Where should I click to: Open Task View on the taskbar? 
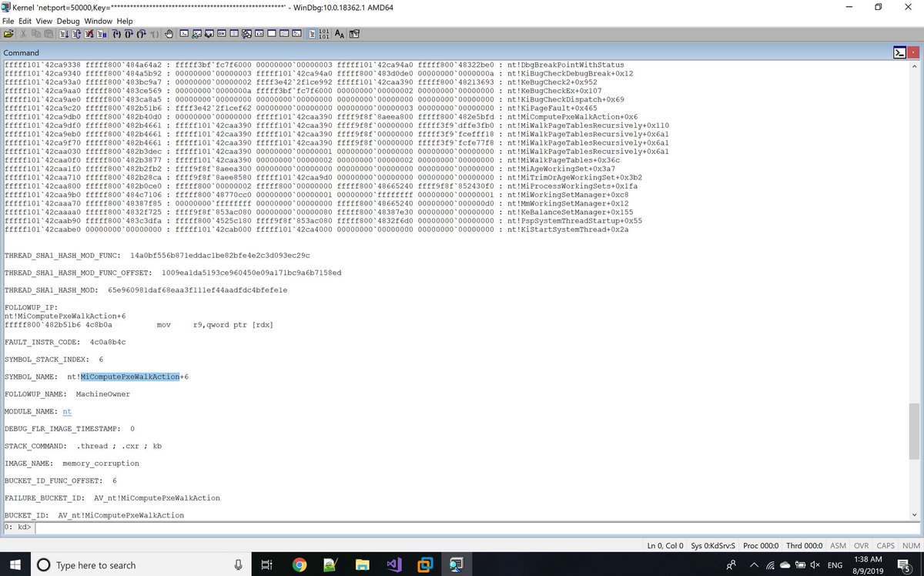pos(266,564)
